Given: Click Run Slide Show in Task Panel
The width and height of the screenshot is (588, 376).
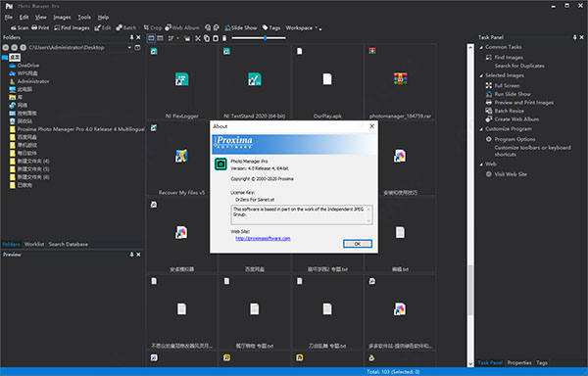Looking at the screenshot, I should pyautogui.click(x=513, y=94).
